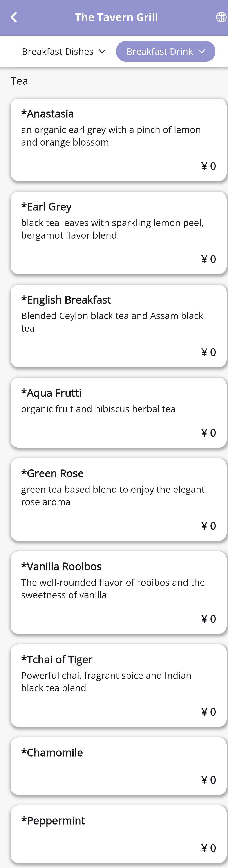Tap the Chamomile tea card
228x868 pixels.
click(118, 766)
